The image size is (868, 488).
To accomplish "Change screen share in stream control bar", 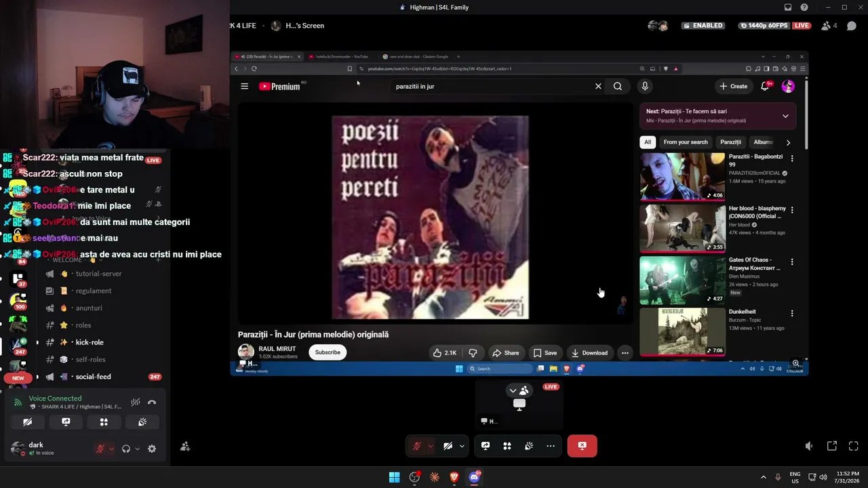I will (x=486, y=446).
